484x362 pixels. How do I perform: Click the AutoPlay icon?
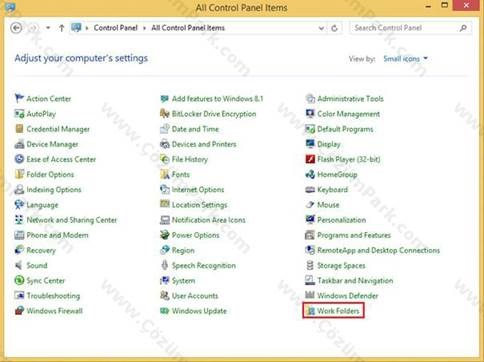[x=19, y=114]
